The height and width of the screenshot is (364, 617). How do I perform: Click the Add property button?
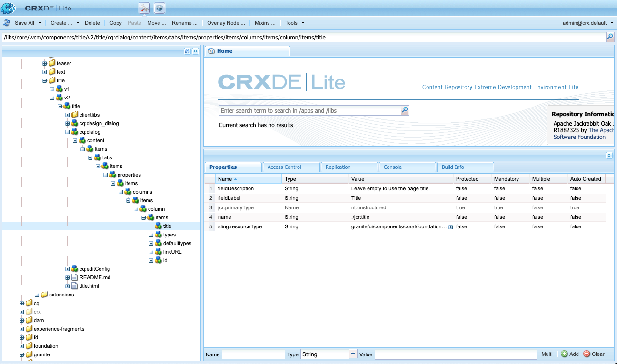coord(570,354)
